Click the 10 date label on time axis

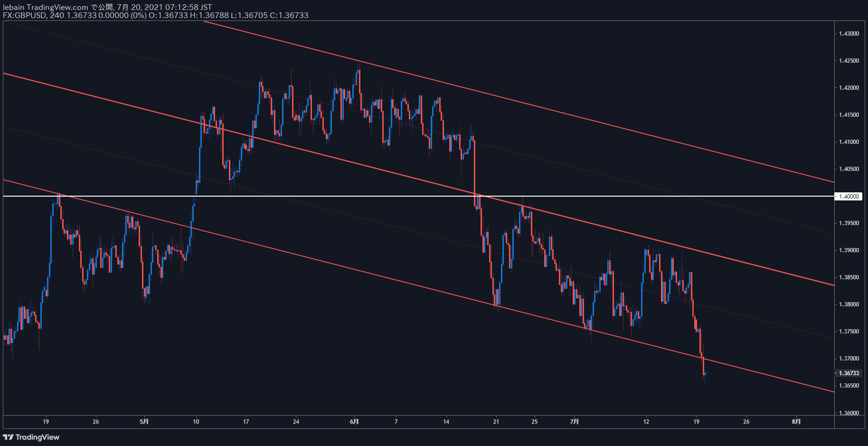pos(196,422)
